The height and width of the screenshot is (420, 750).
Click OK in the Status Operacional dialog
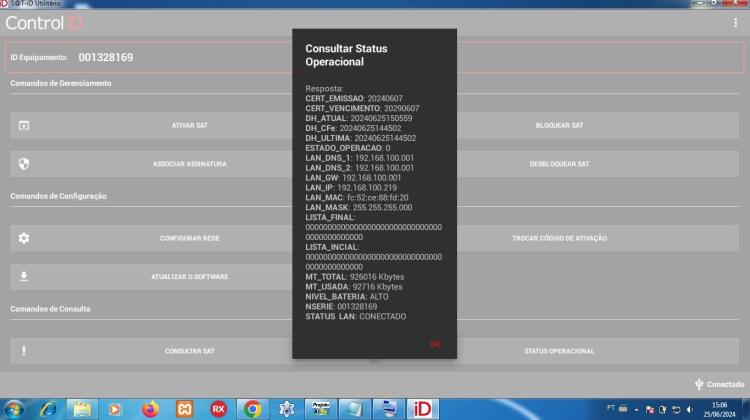435,344
